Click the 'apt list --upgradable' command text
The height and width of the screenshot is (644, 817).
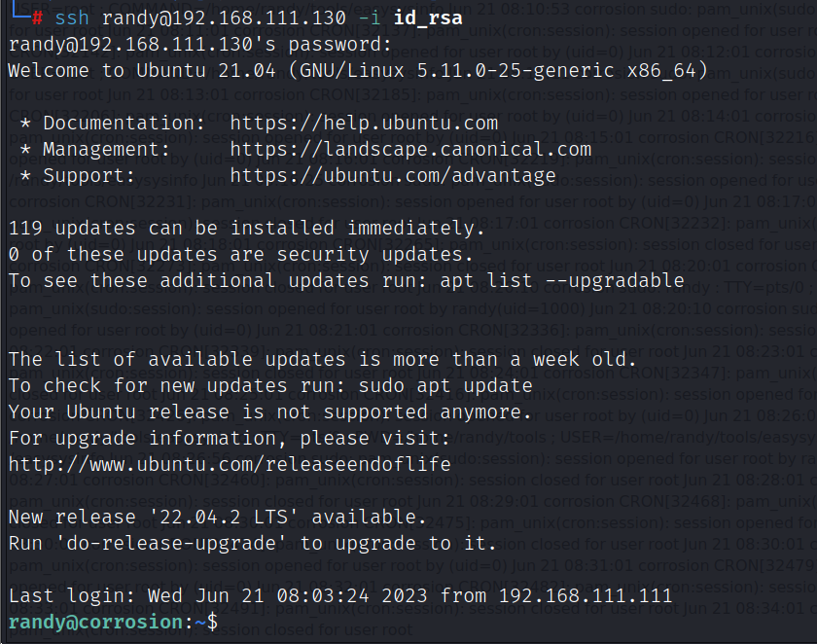[x=562, y=281]
